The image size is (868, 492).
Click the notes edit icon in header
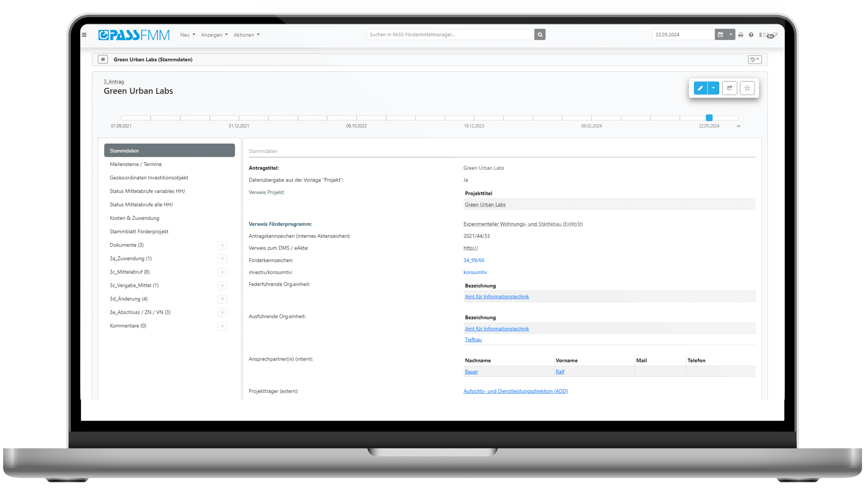click(775, 35)
